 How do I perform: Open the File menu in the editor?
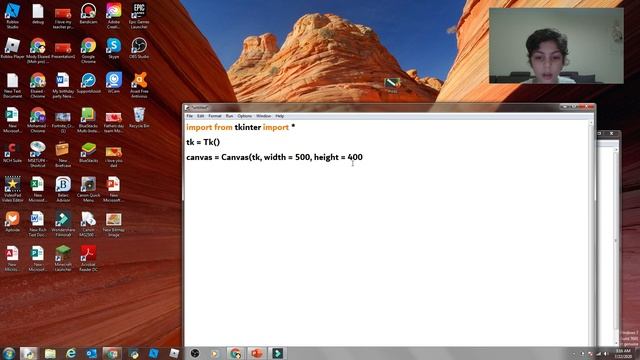189,116
